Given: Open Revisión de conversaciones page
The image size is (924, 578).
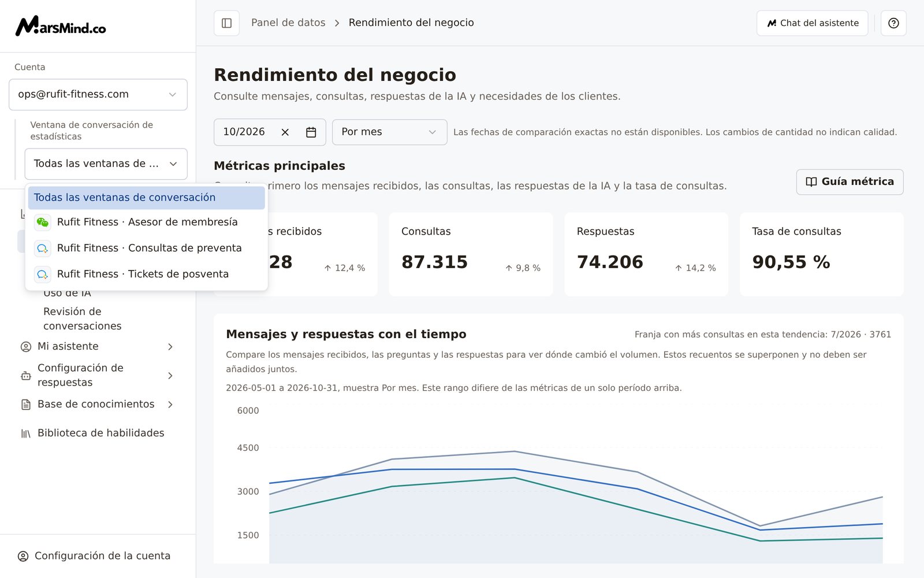Looking at the screenshot, I should (x=83, y=319).
